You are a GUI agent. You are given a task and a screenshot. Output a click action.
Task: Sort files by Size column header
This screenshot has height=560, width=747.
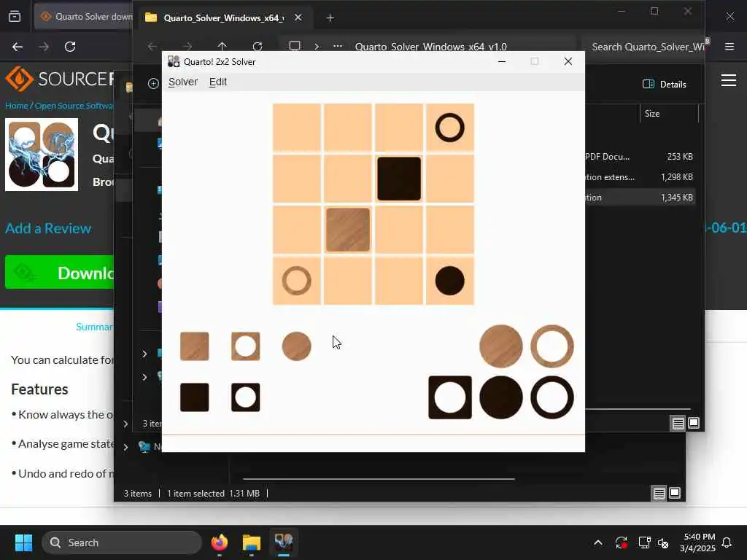tap(652, 113)
